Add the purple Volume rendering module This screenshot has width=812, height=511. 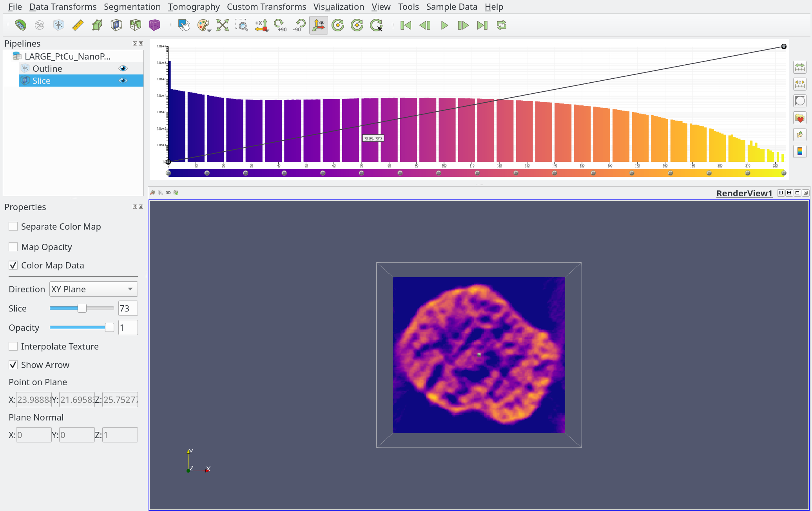click(155, 25)
